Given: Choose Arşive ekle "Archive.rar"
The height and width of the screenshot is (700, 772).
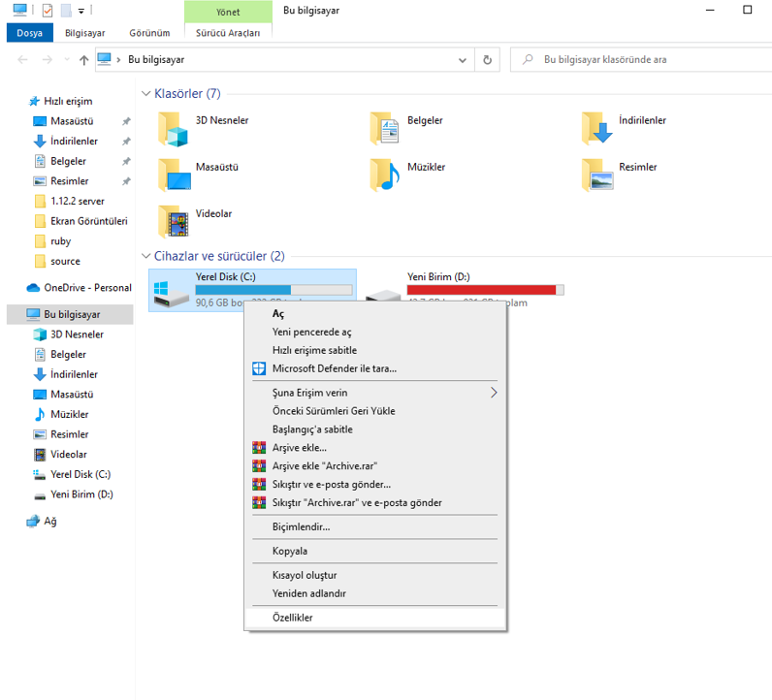Looking at the screenshot, I should [375, 466].
